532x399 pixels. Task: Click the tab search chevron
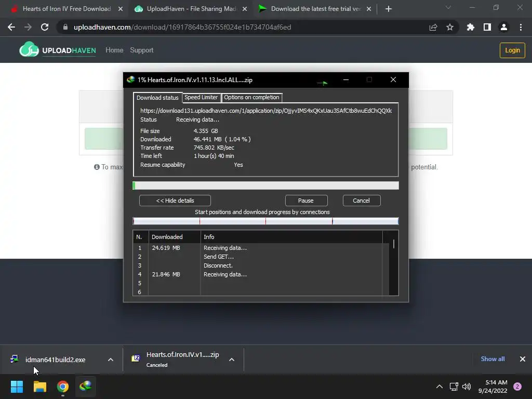(448, 7)
